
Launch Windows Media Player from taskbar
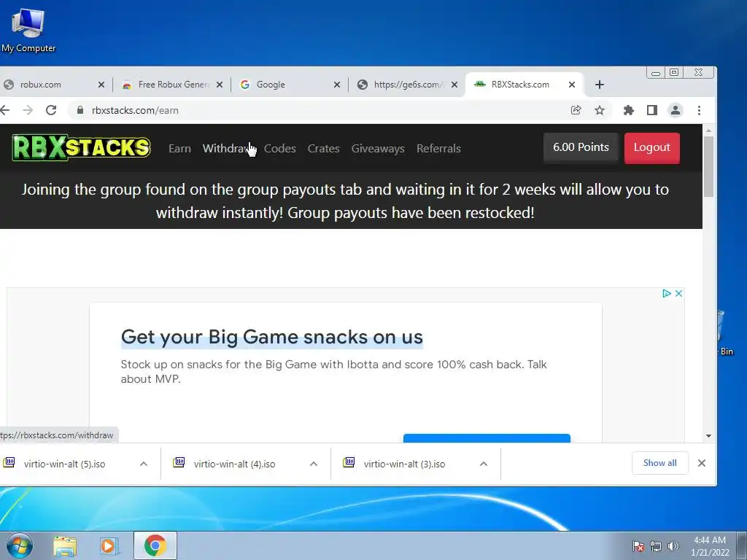[109, 546]
